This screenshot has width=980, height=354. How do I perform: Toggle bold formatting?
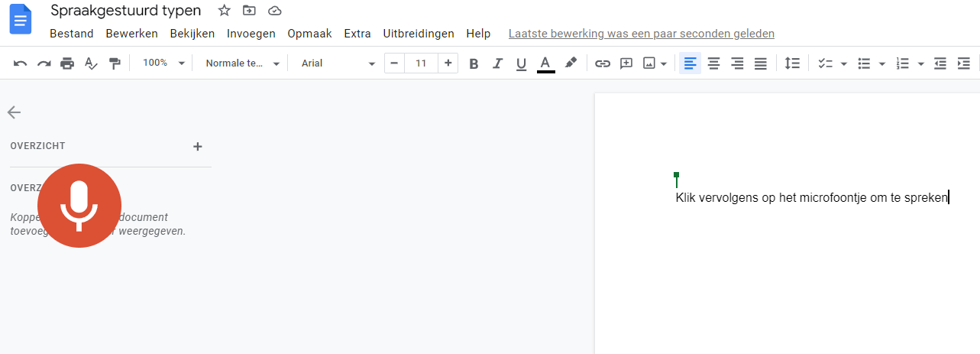coord(474,63)
